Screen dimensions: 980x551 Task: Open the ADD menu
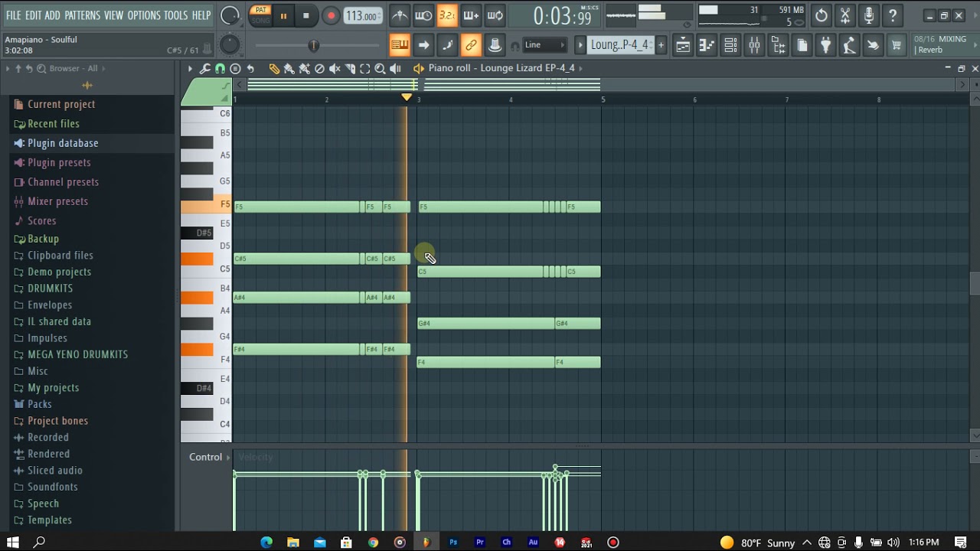pyautogui.click(x=52, y=15)
